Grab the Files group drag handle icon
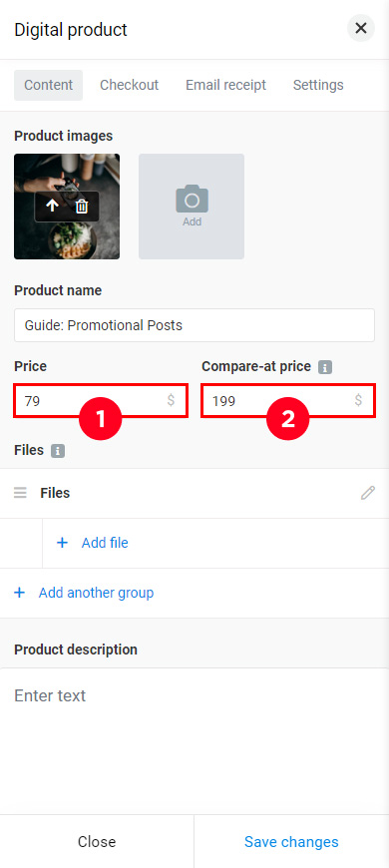The height and width of the screenshot is (868, 389). coord(21,493)
